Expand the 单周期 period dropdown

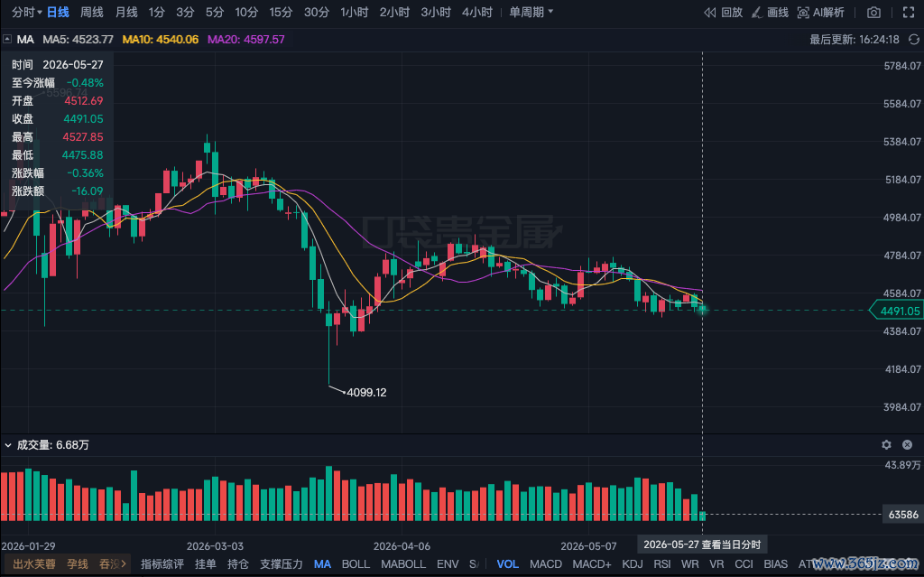[x=531, y=13]
